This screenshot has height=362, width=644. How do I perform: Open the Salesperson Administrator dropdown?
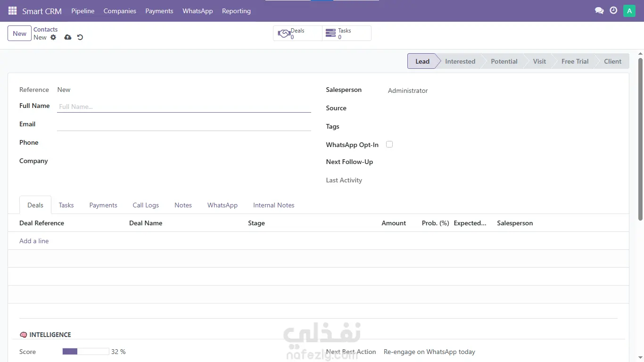coord(502,90)
